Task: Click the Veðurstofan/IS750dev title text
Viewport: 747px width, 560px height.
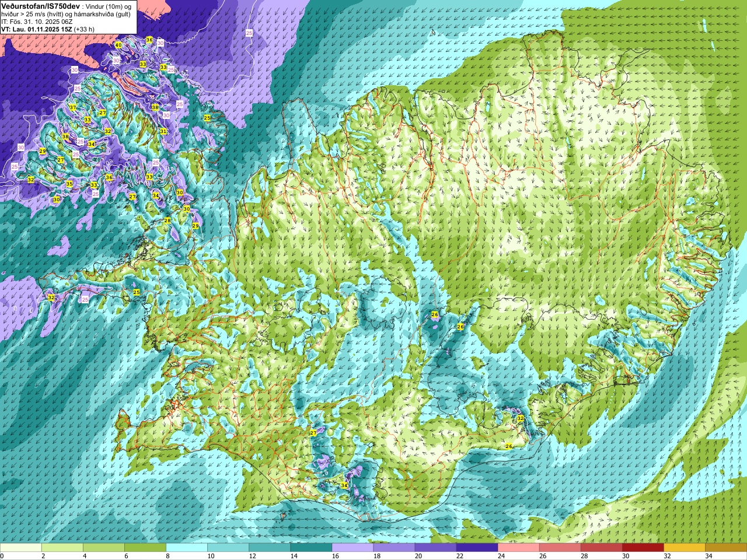Action: [x=40, y=5]
